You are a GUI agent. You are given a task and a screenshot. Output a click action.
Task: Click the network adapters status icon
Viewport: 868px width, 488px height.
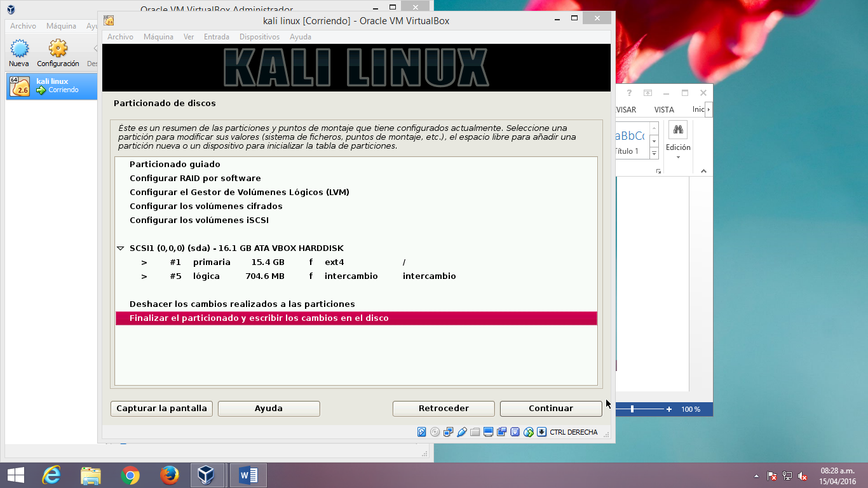449,432
